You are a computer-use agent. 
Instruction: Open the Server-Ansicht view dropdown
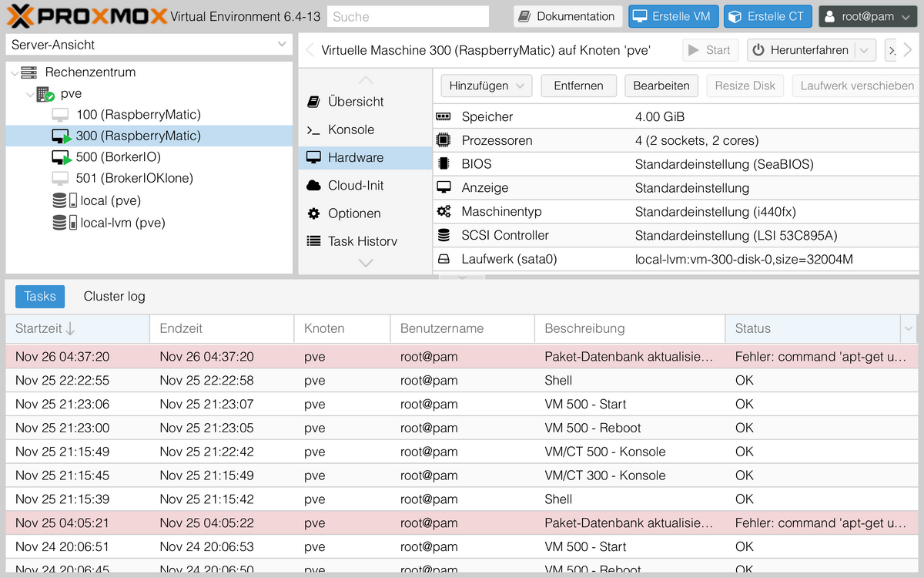(x=282, y=45)
